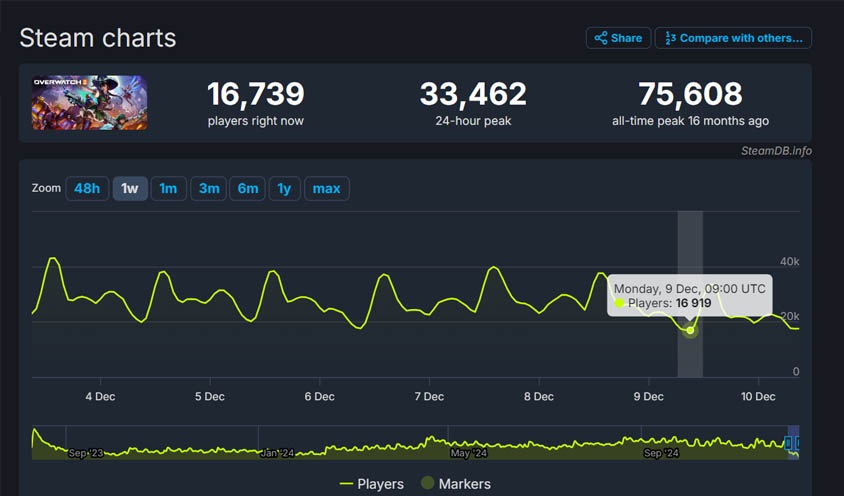Image resolution: width=844 pixels, height=496 pixels.
Task: Switch chart zoom to 3m
Action: pyautogui.click(x=209, y=188)
